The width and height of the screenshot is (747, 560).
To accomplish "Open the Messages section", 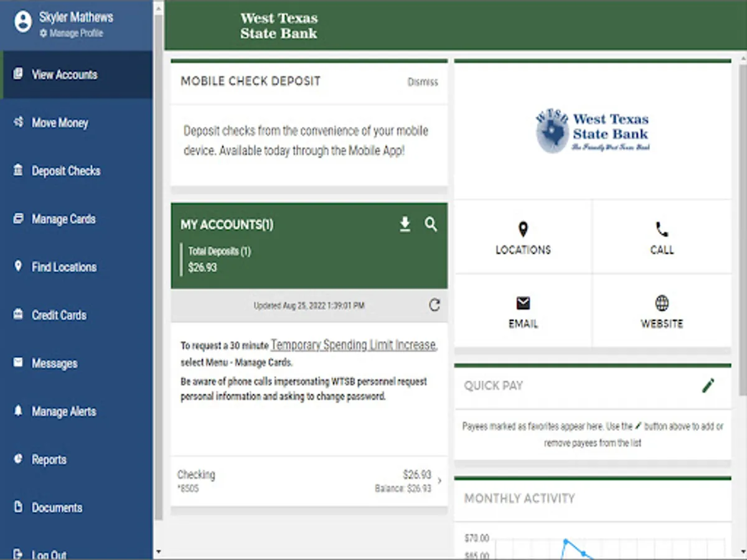I will 54,363.
